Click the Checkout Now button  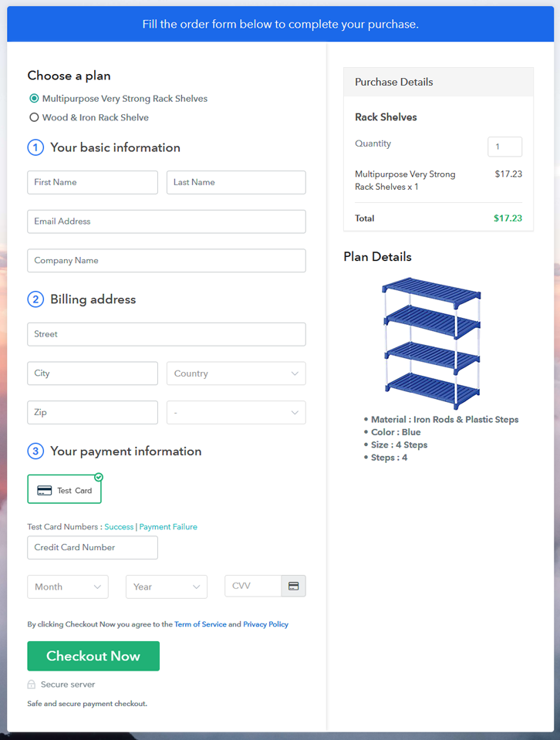93,656
